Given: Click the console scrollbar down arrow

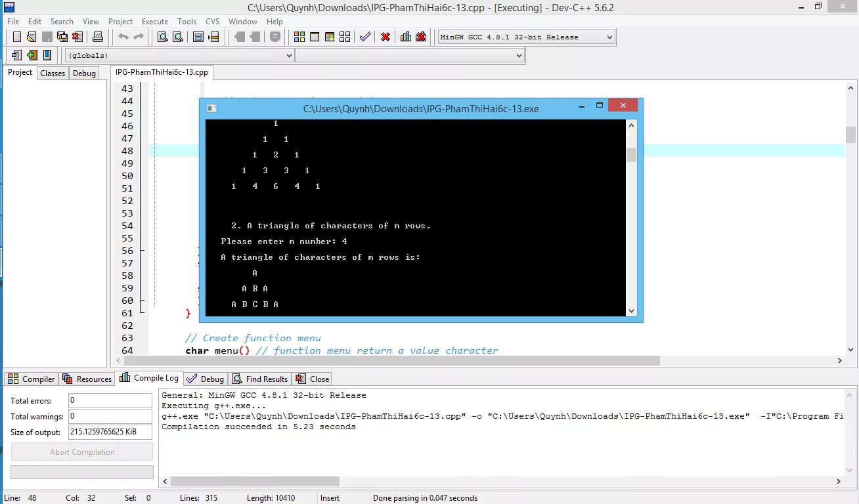Looking at the screenshot, I should 631,311.
